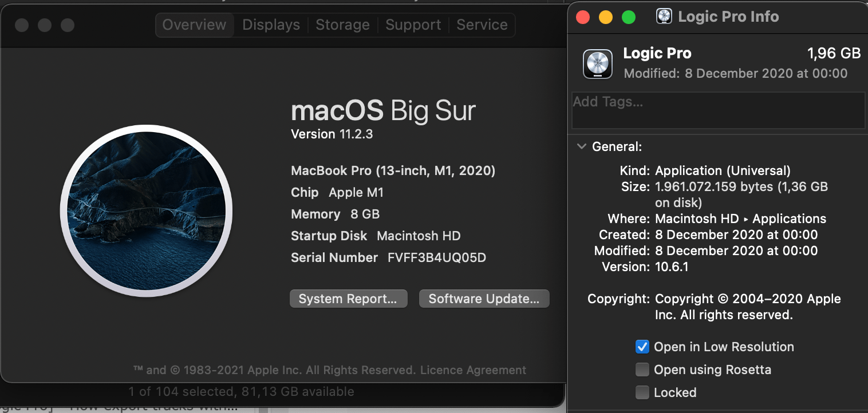Open the Licence Agreement link
Viewport: 868px width, 413px height.
[473, 370]
